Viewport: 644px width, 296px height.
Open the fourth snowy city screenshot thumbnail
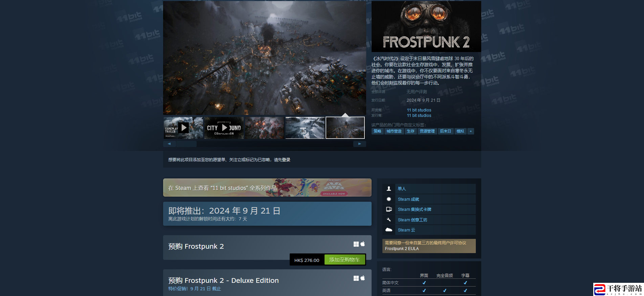(305, 128)
